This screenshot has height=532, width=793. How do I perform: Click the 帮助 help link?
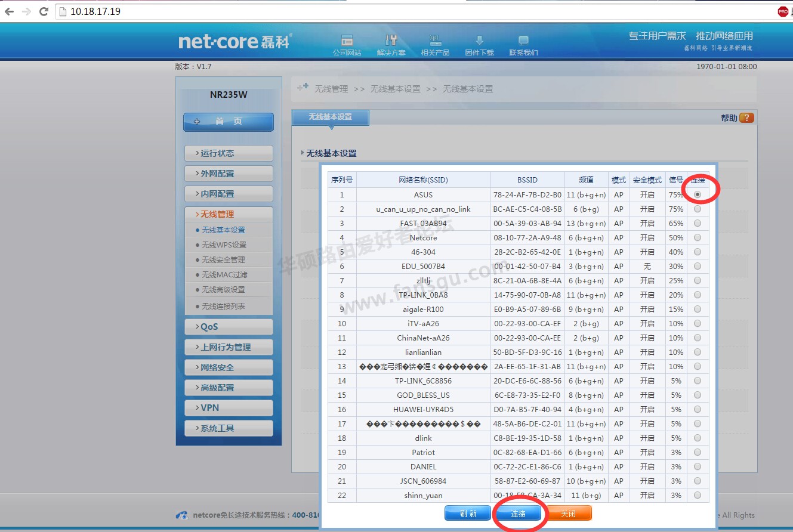(x=729, y=118)
